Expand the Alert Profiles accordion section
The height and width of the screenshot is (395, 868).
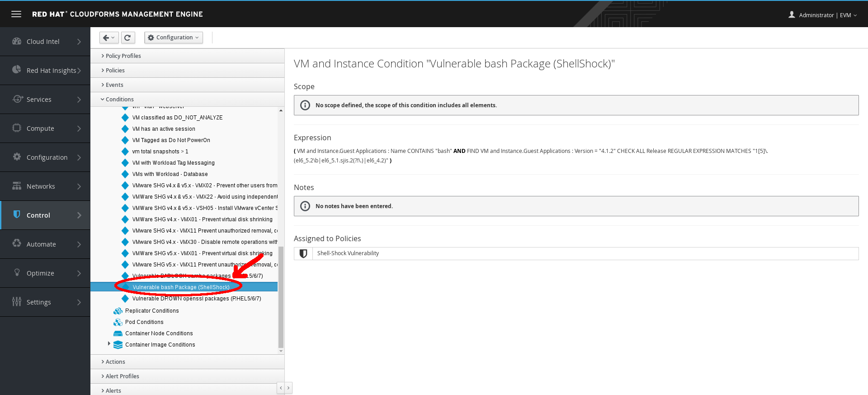(x=187, y=376)
